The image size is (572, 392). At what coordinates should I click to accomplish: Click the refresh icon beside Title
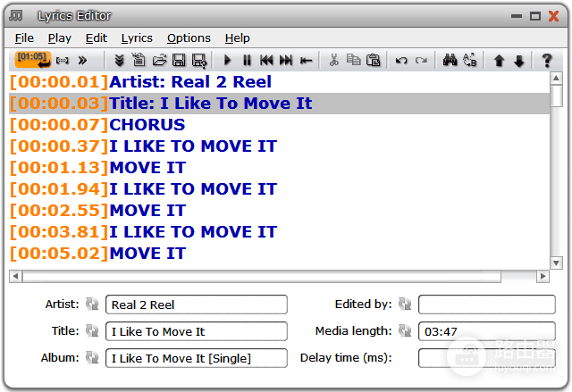click(92, 330)
